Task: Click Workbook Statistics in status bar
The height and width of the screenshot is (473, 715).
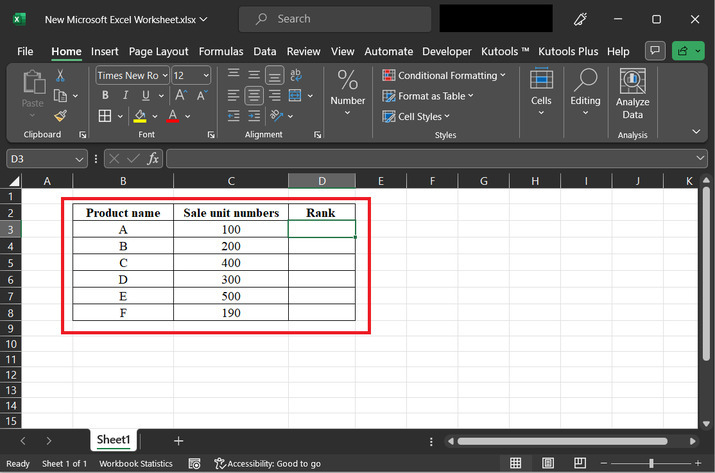Action: pyautogui.click(x=136, y=464)
